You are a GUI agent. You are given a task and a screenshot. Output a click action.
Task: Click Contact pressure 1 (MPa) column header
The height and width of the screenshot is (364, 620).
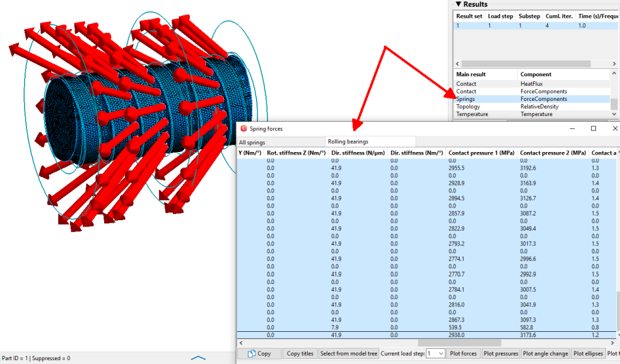(481, 153)
